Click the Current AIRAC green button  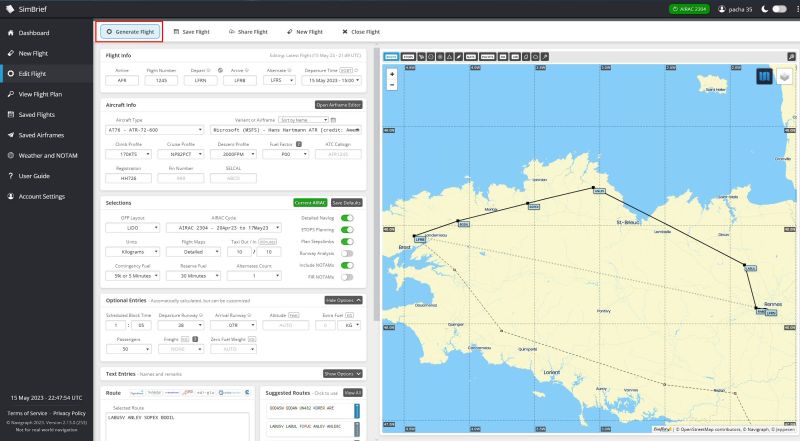pos(310,203)
